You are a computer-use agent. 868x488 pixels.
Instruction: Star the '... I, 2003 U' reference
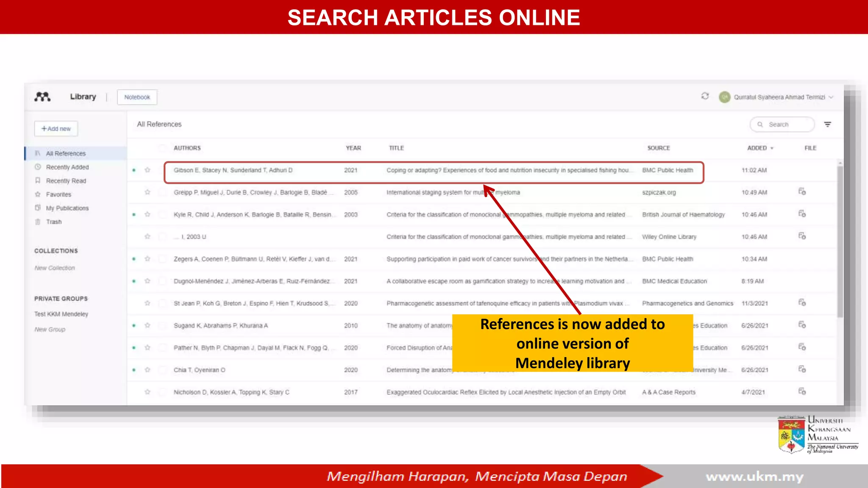coord(147,237)
